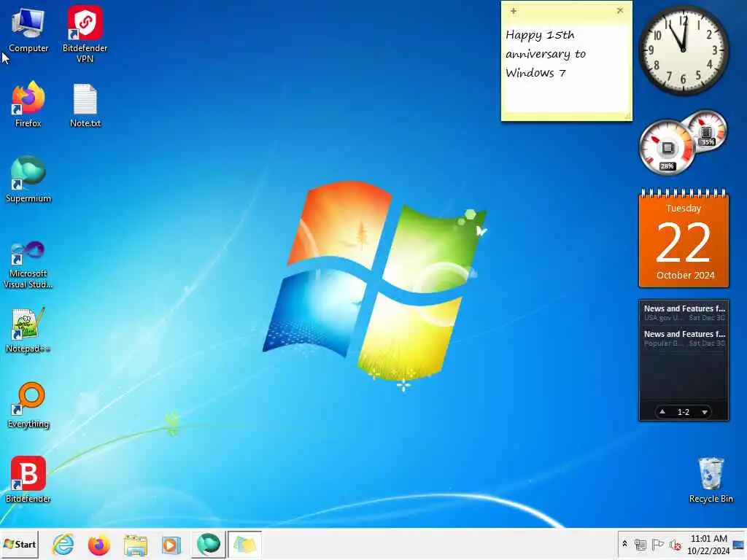Click the Show desktop button

739,544
